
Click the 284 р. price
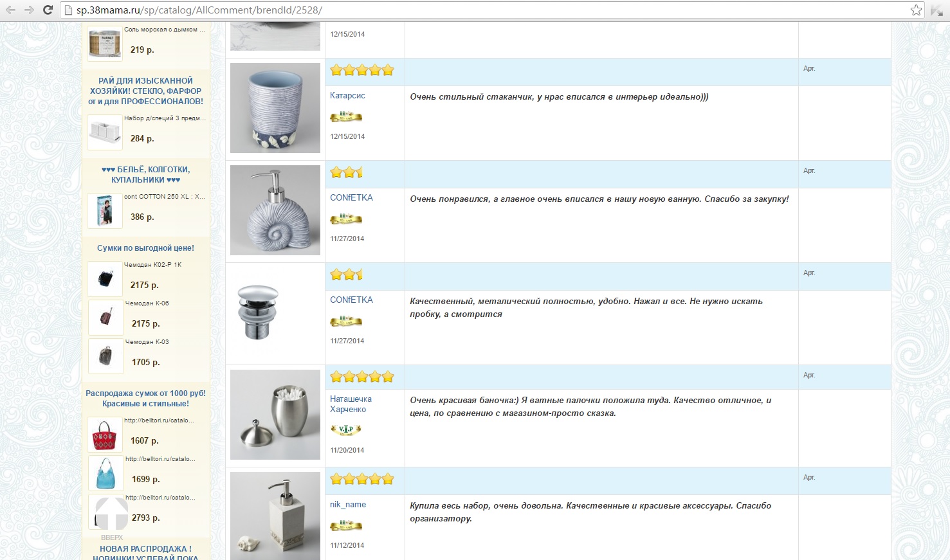[x=142, y=138]
